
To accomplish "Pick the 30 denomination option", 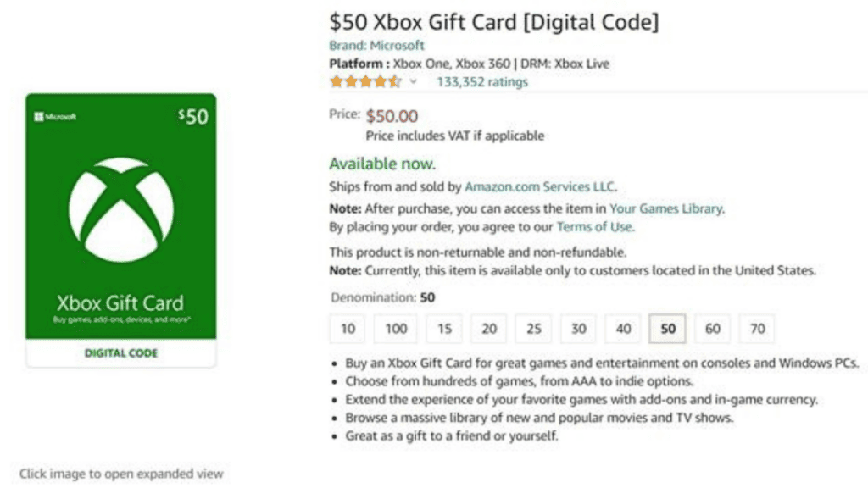I will tap(578, 329).
